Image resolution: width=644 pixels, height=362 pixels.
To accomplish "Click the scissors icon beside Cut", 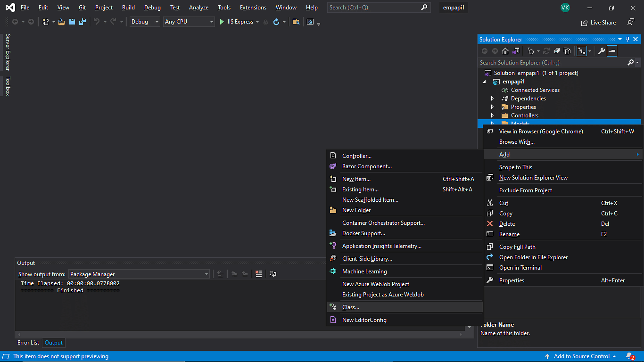I will click(490, 203).
